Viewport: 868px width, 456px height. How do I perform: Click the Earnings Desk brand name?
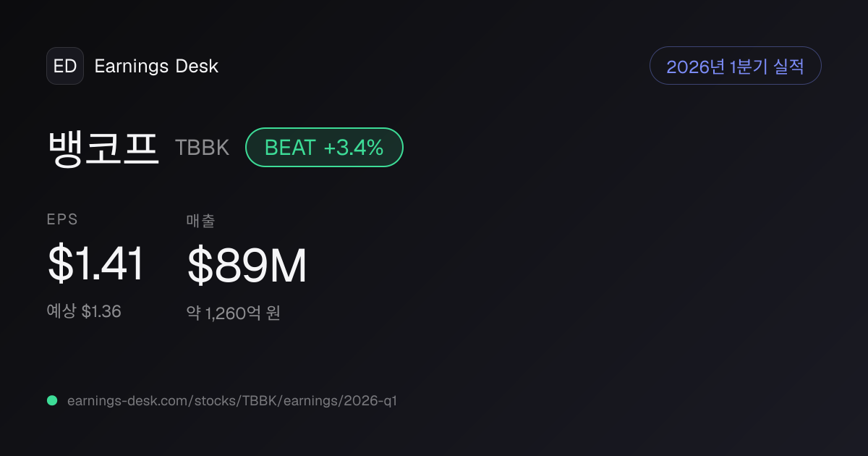tap(156, 67)
